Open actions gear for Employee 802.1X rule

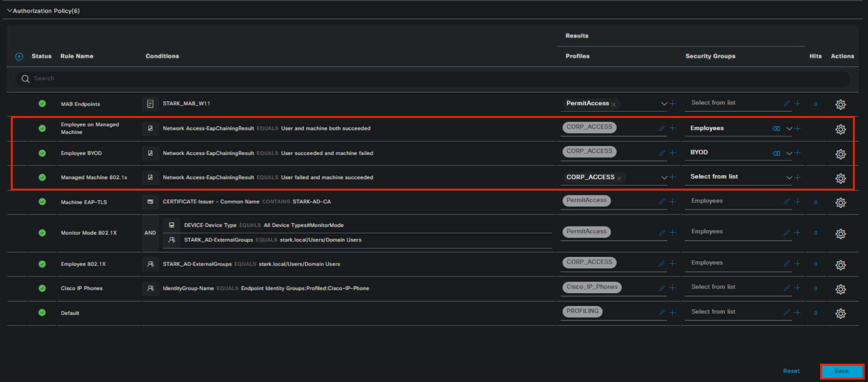pyautogui.click(x=840, y=265)
